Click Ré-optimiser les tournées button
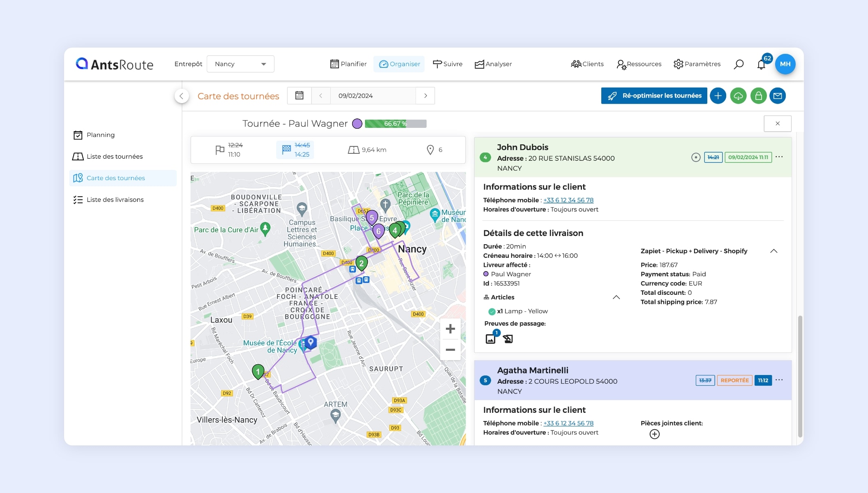Viewport: 868px width, 493px height. click(x=654, y=96)
